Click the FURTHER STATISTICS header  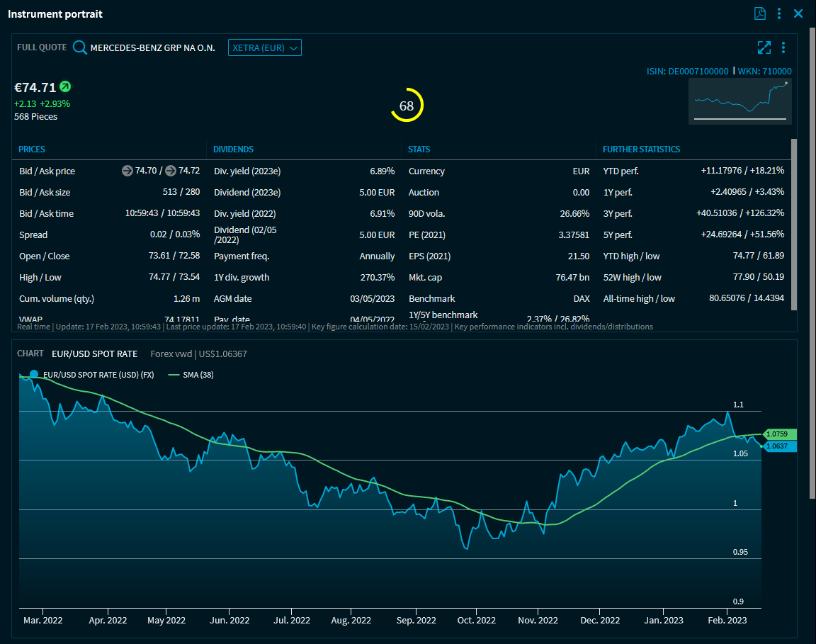click(641, 149)
